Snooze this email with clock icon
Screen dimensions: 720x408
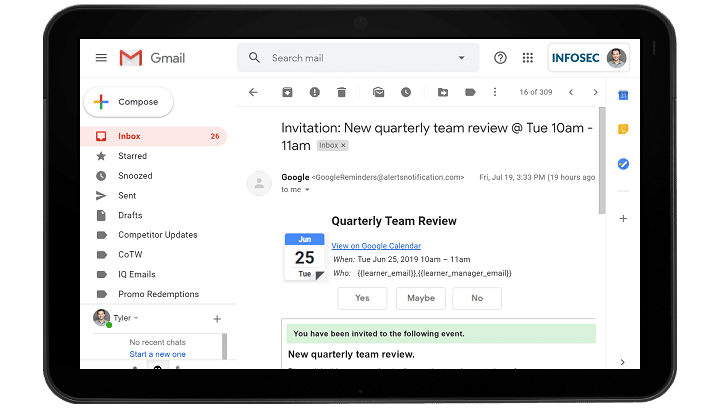[x=406, y=92]
